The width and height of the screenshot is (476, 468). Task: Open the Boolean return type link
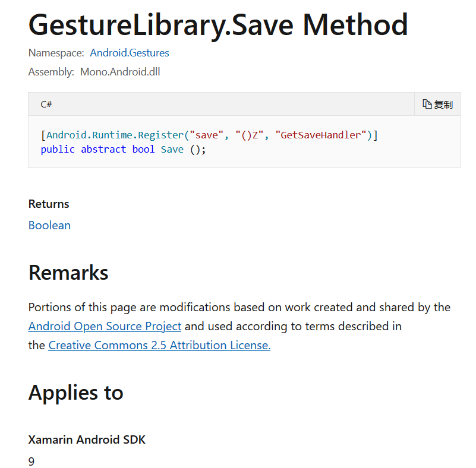[x=49, y=225]
